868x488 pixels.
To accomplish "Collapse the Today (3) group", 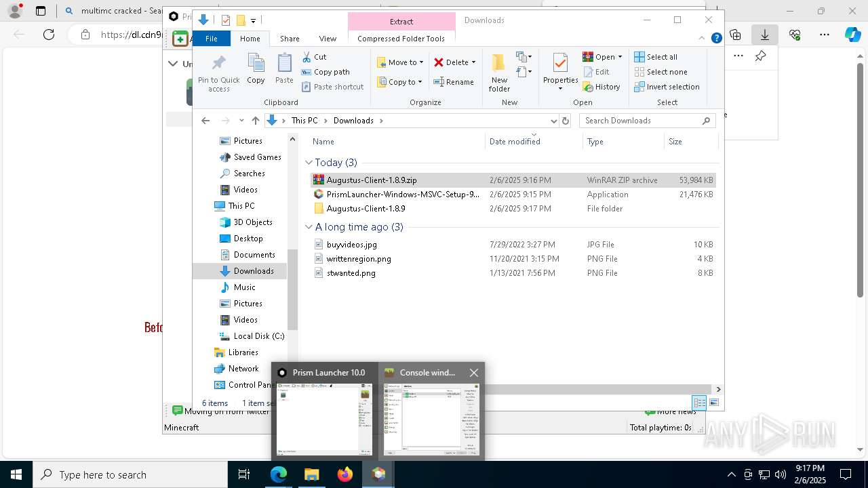I will [x=309, y=163].
